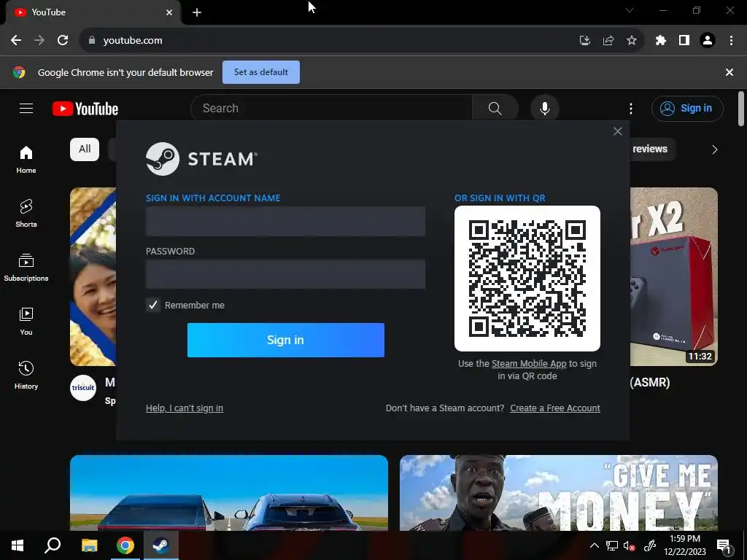
Task: Open History from the sidebar
Action: (26, 376)
